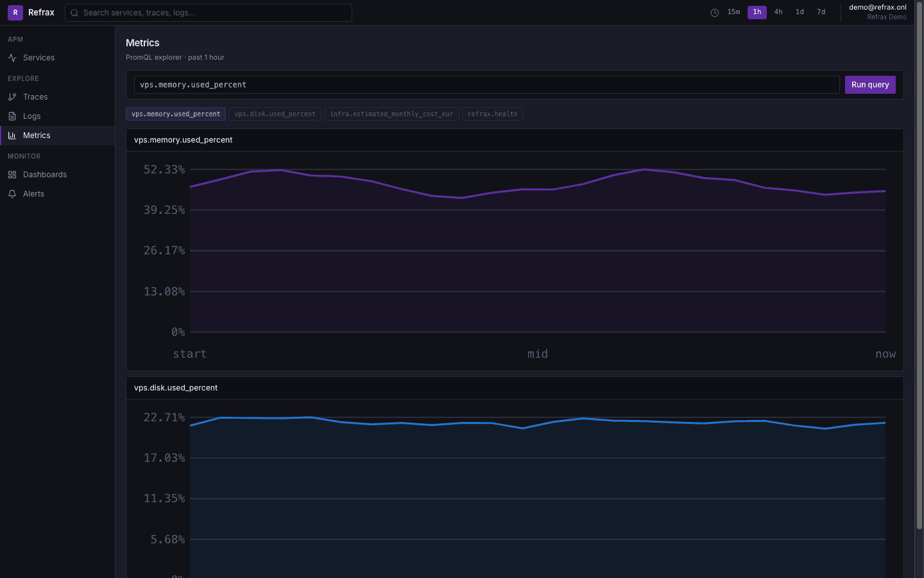Select the 1h time range
Screen dimensions: 924x578
coord(757,12)
